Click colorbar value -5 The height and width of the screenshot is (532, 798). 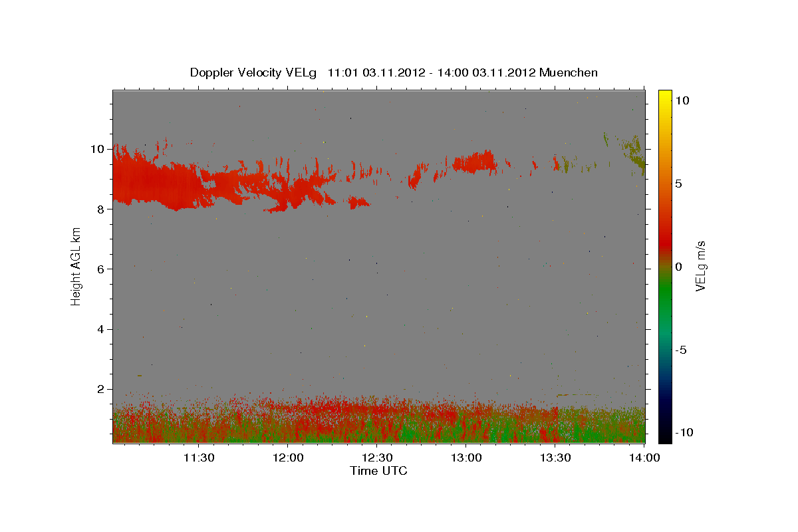[x=680, y=350]
